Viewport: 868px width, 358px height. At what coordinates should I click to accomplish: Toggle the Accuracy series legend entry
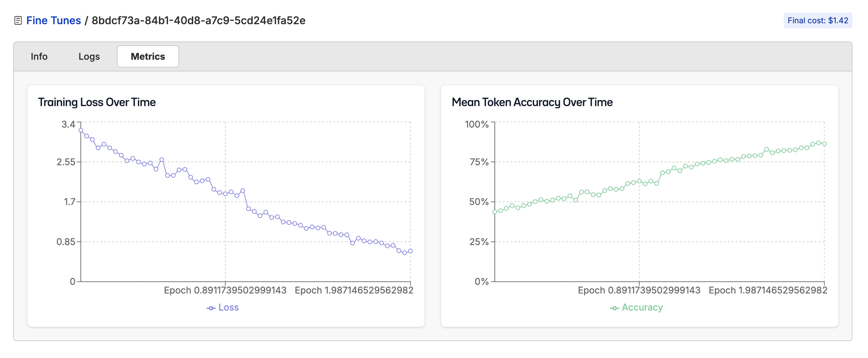636,307
